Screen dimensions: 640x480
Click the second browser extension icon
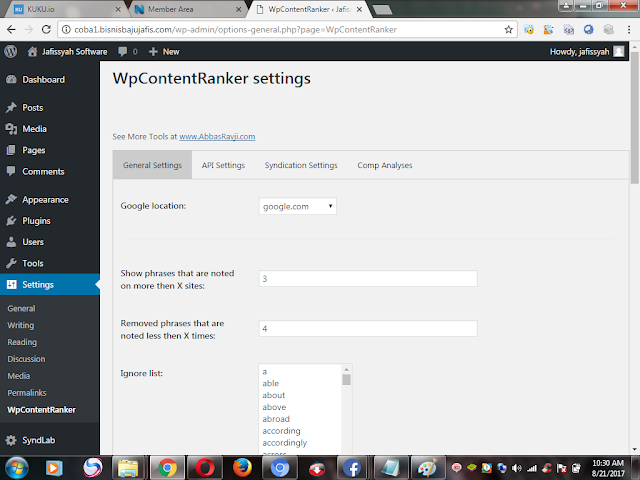(x=549, y=29)
